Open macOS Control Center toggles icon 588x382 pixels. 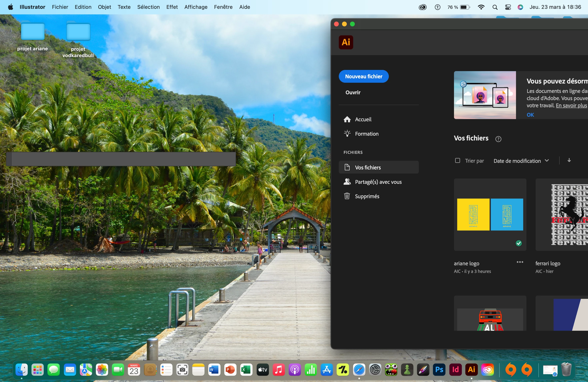pyautogui.click(x=508, y=7)
